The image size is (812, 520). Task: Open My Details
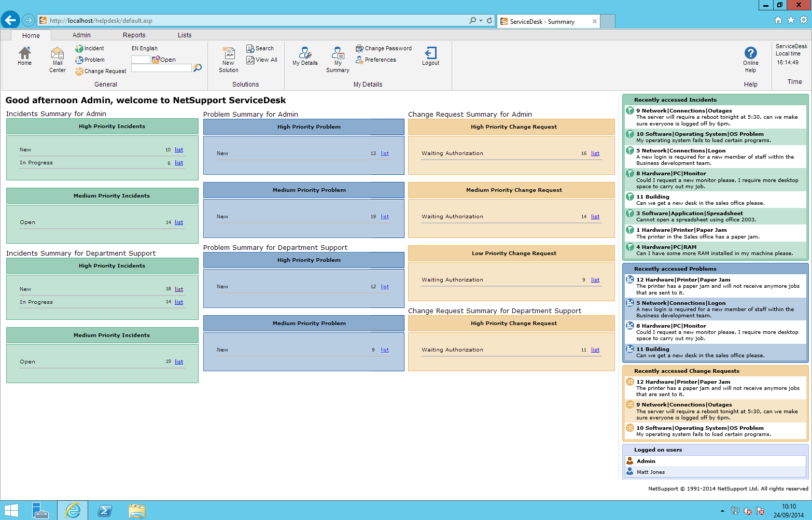click(x=305, y=57)
